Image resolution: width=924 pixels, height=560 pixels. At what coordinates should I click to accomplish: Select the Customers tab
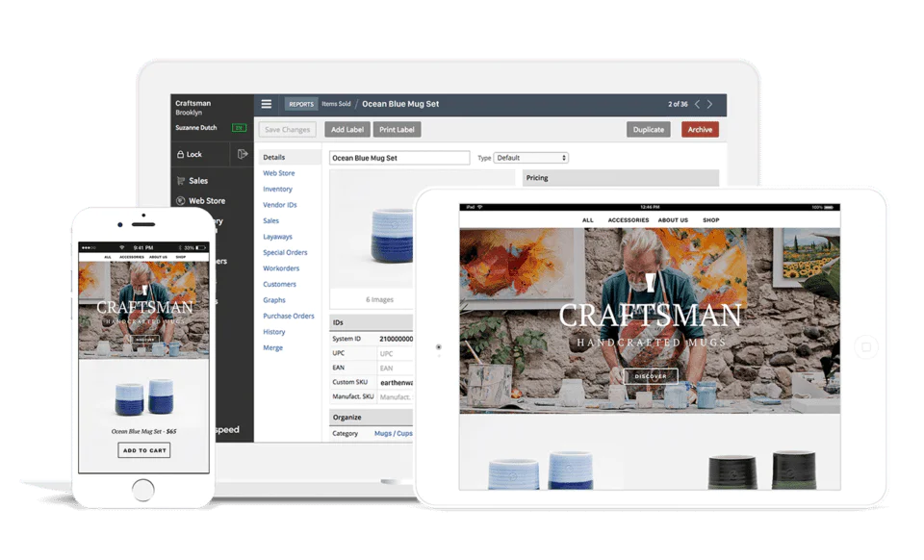(x=279, y=285)
